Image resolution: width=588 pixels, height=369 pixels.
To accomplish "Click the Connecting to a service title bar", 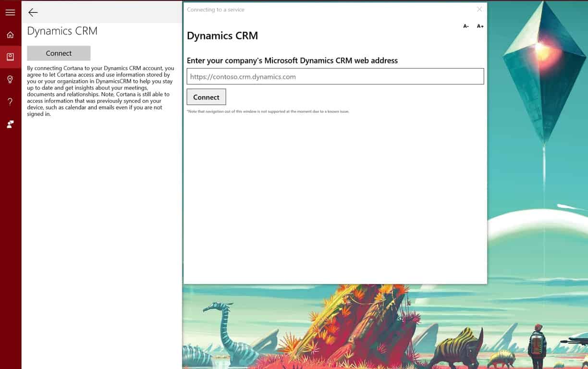I will [x=216, y=9].
